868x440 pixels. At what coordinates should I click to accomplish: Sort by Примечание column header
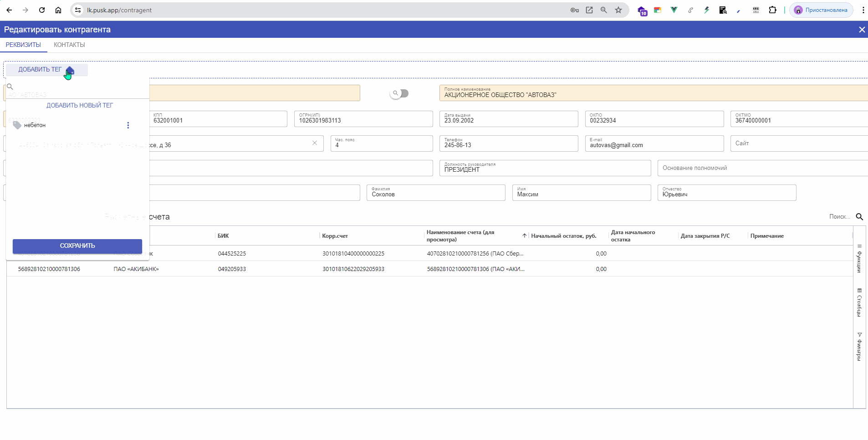tap(767, 236)
